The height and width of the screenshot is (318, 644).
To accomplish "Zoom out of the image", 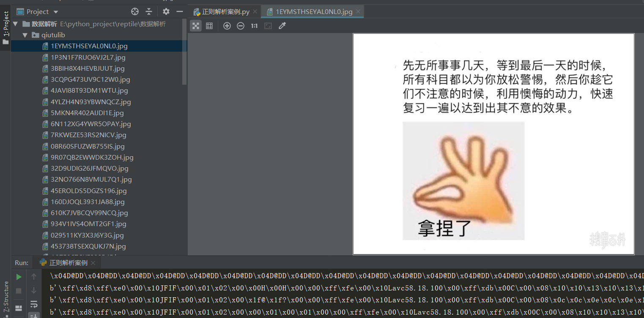I will pyautogui.click(x=241, y=26).
